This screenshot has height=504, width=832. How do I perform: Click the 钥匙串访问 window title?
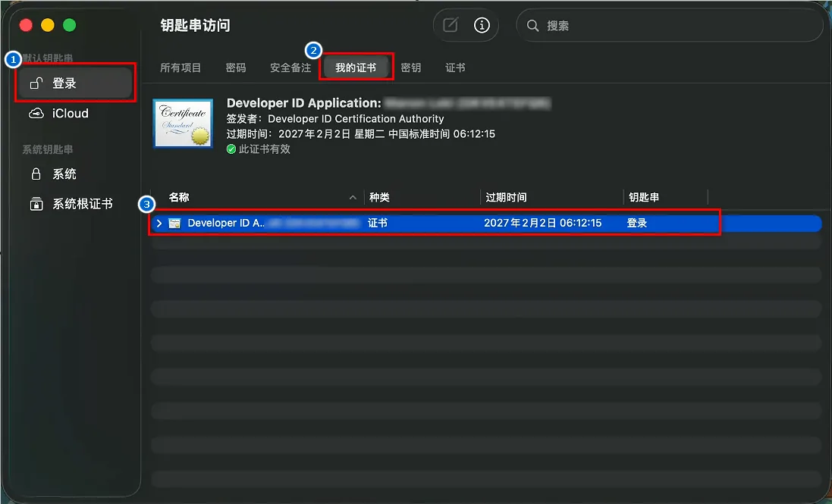[195, 26]
